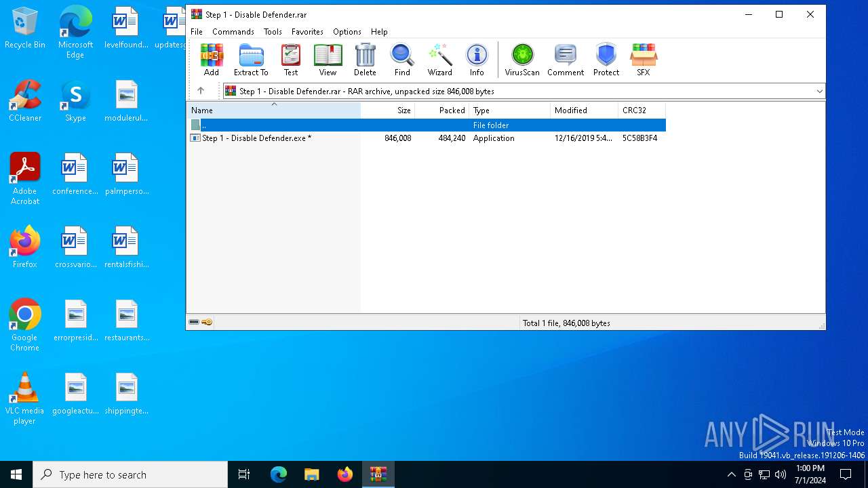Launch the Wizard tool

coord(439,60)
